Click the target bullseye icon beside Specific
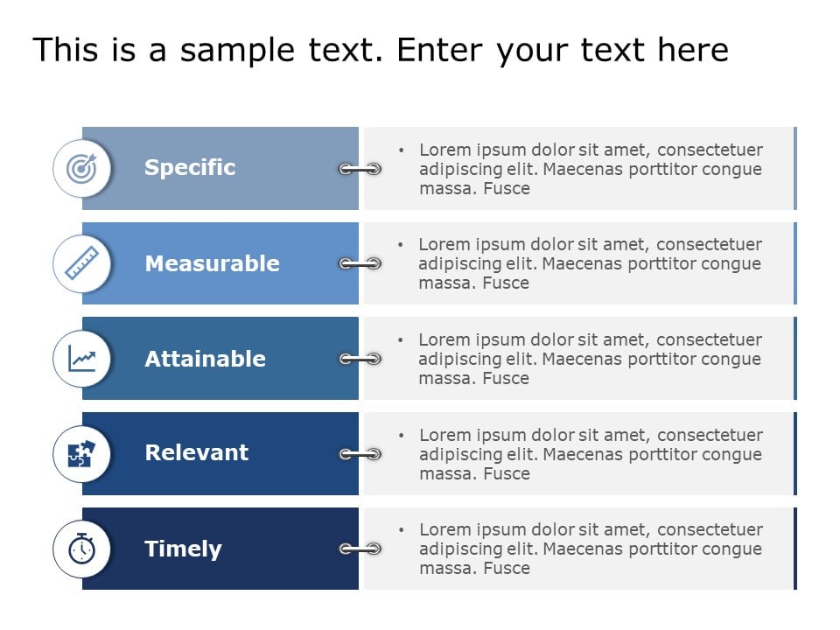Screen dimensions: 840x630 click(x=81, y=169)
